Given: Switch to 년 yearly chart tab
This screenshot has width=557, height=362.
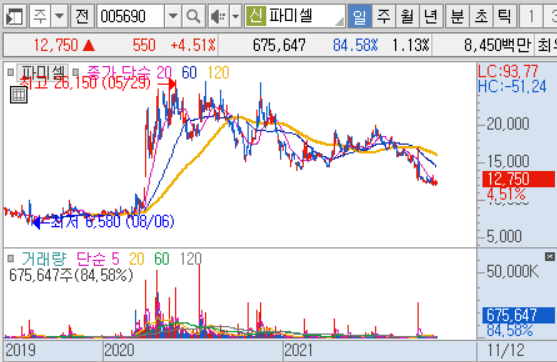Looking at the screenshot, I should 431,16.
